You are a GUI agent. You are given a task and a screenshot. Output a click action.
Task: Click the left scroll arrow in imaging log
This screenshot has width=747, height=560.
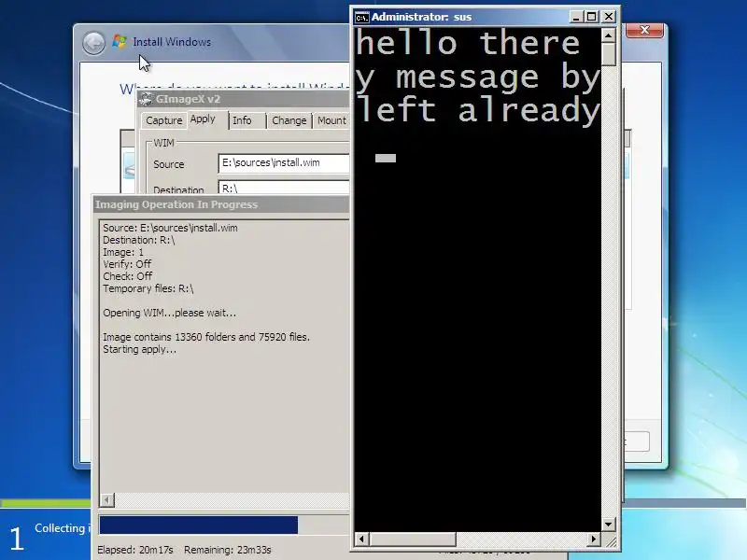click(107, 500)
